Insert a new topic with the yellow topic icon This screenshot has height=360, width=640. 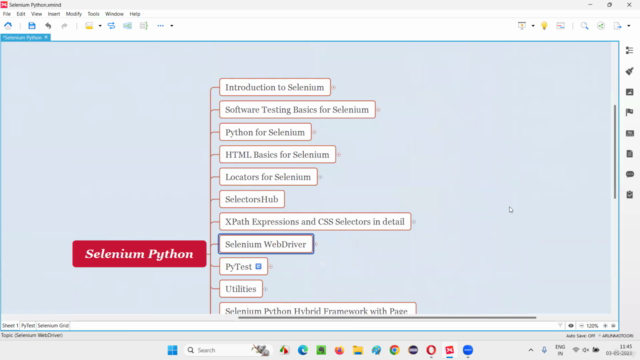tap(89, 26)
